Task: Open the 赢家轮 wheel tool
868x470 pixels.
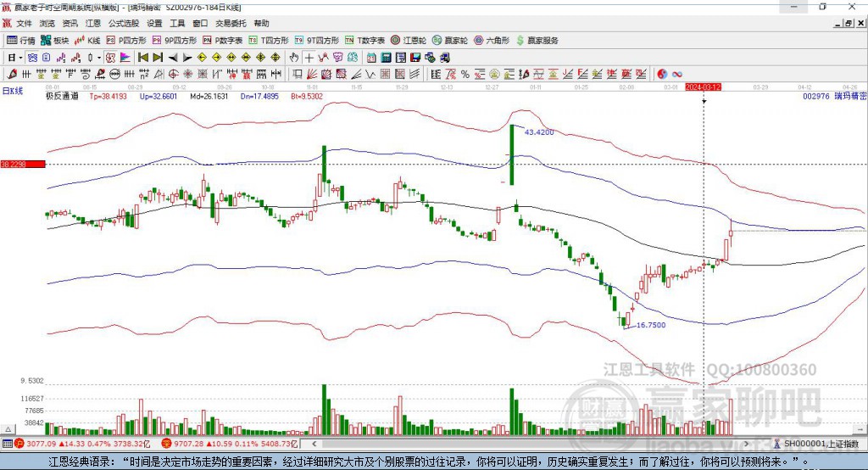Action: pyautogui.click(x=450, y=41)
